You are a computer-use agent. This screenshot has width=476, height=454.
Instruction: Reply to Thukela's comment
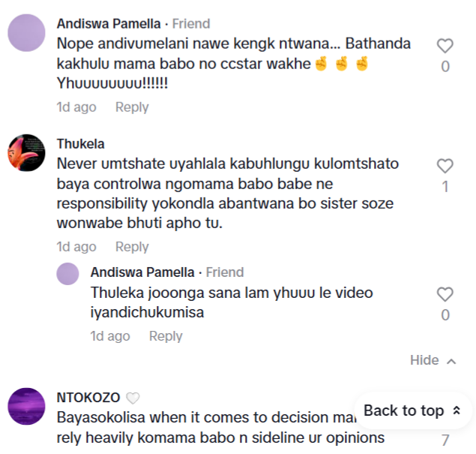pyautogui.click(x=132, y=247)
